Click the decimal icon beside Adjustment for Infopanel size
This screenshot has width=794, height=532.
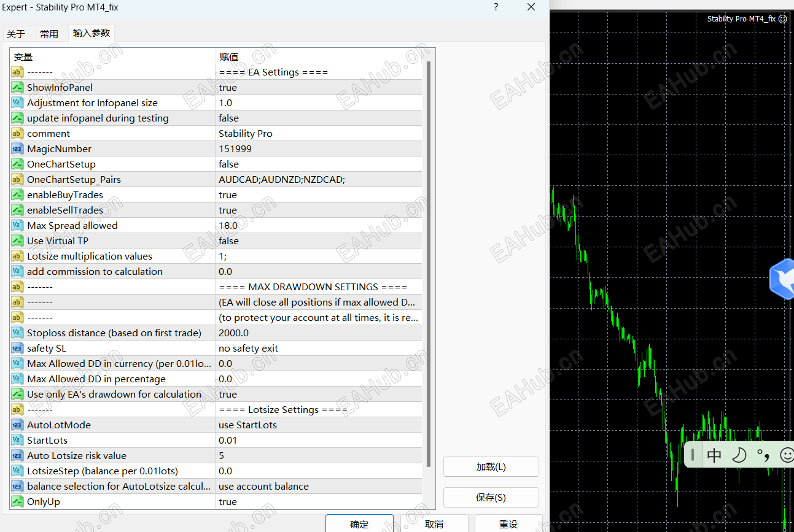pyautogui.click(x=17, y=102)
